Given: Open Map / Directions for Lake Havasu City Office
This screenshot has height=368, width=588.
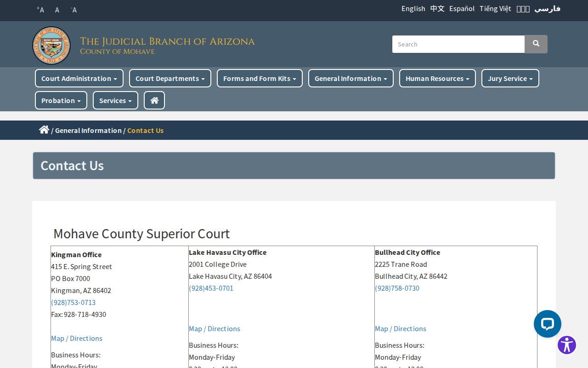Looking at the screenshot, I should pos(215,328).
